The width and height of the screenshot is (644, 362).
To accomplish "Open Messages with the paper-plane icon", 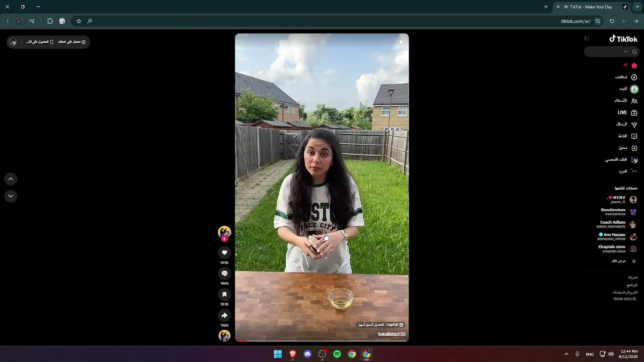I will point(627,124).
